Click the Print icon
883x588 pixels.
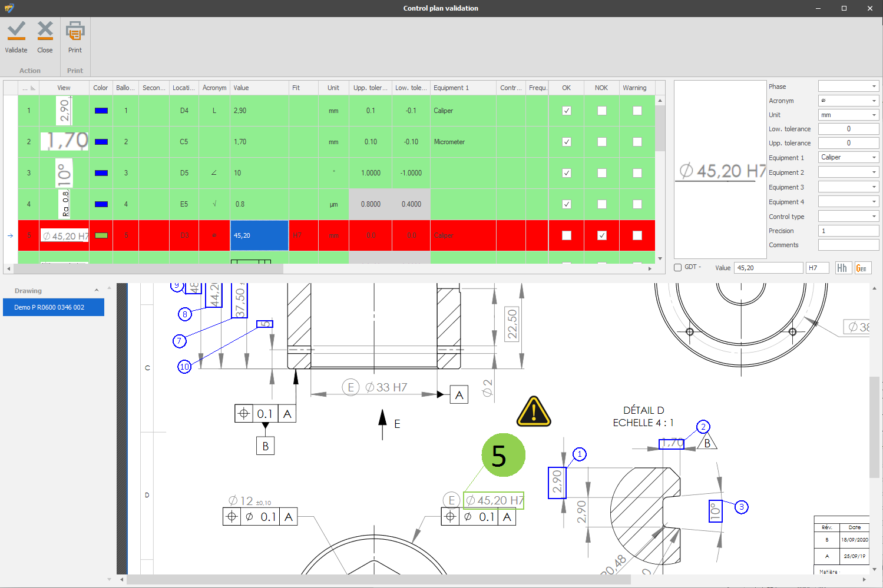point(75,31)
